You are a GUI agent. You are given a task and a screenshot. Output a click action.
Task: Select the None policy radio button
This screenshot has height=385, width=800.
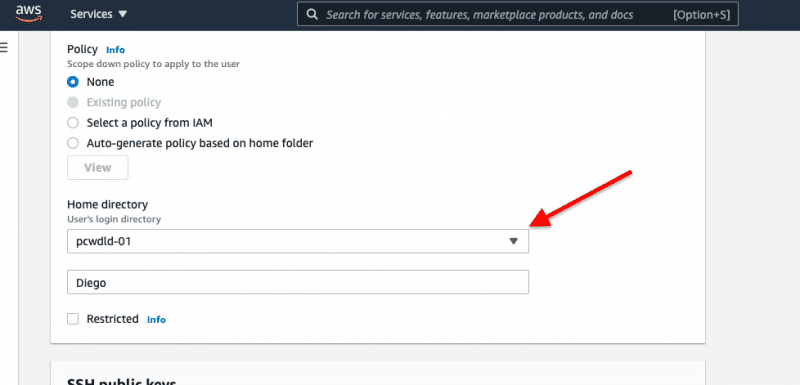click(x=73, y=82)
